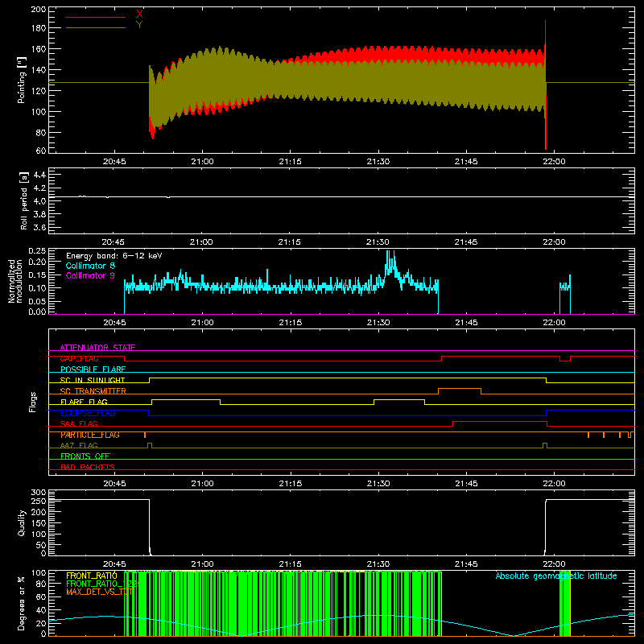The width and height of the screenshot is (644, 644).
Task: Click the red X legend line sample
Action: 96,17
